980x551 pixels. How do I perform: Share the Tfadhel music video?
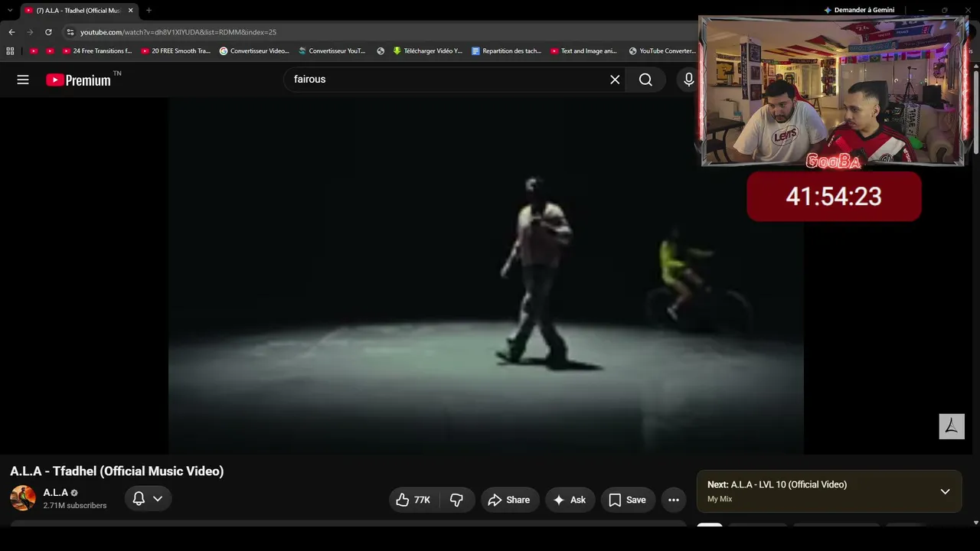coord(509,500)
